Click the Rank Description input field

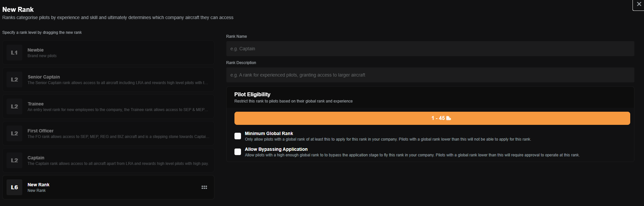coord(430,75)
